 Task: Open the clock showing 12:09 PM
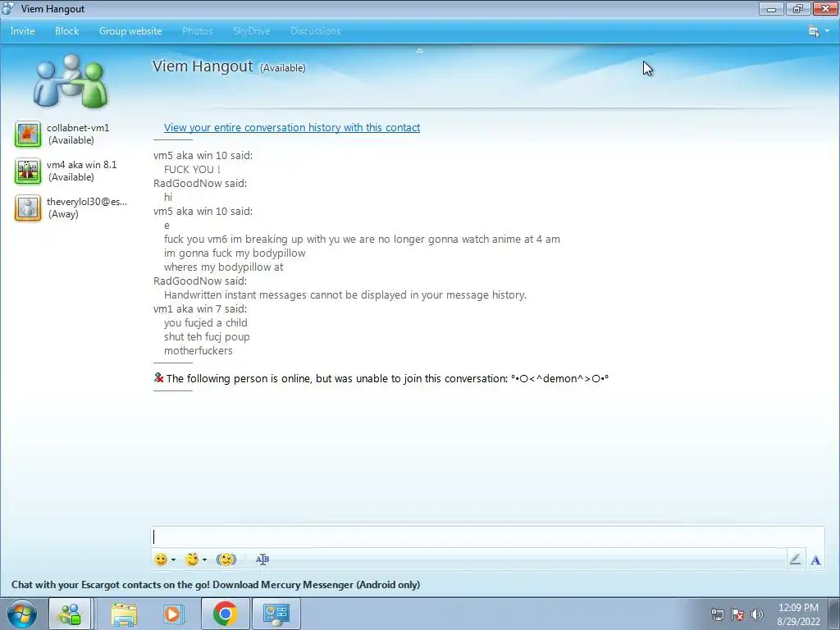798,614
